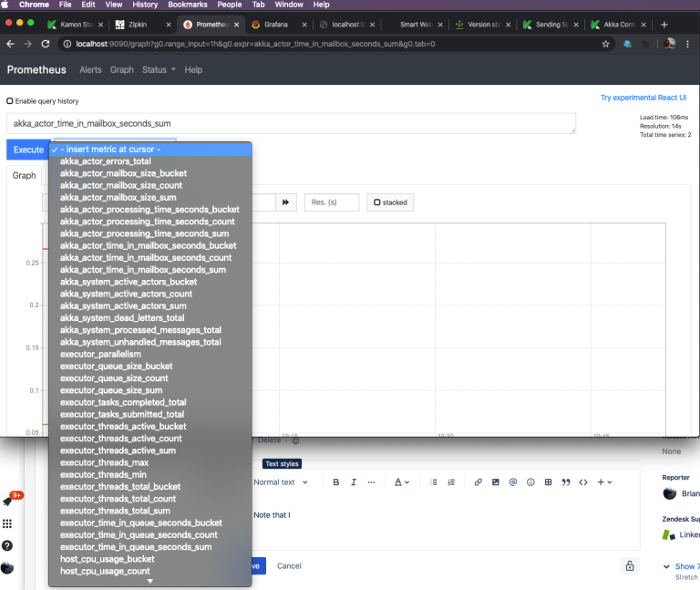Expand the Status dropdown in the navbar
Screen dimensions: 700x590
(x=159, y=69)
